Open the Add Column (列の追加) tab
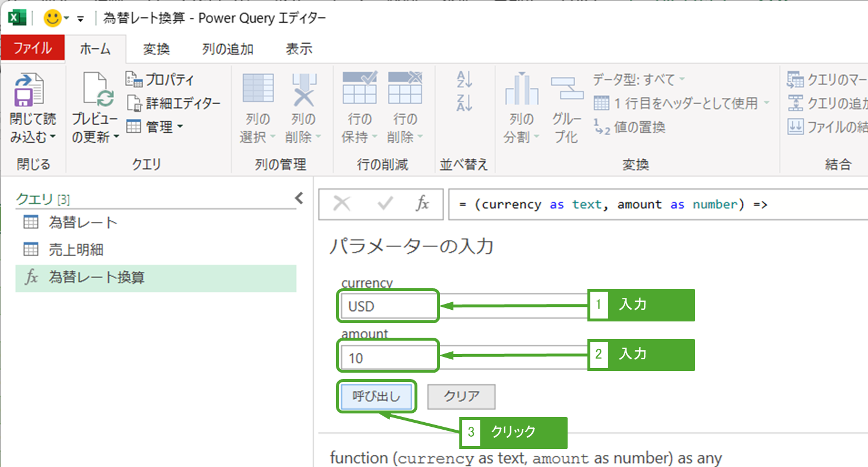The width and height of the screenshot is (868, 467). pos(228,49)
